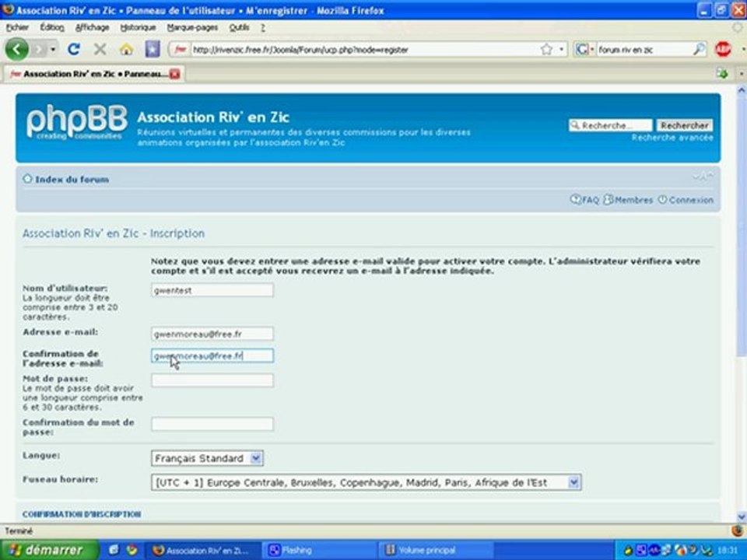Open URL bar history dropdown arrow
This screenshot has height=560, width=747.
click(561, 49)
